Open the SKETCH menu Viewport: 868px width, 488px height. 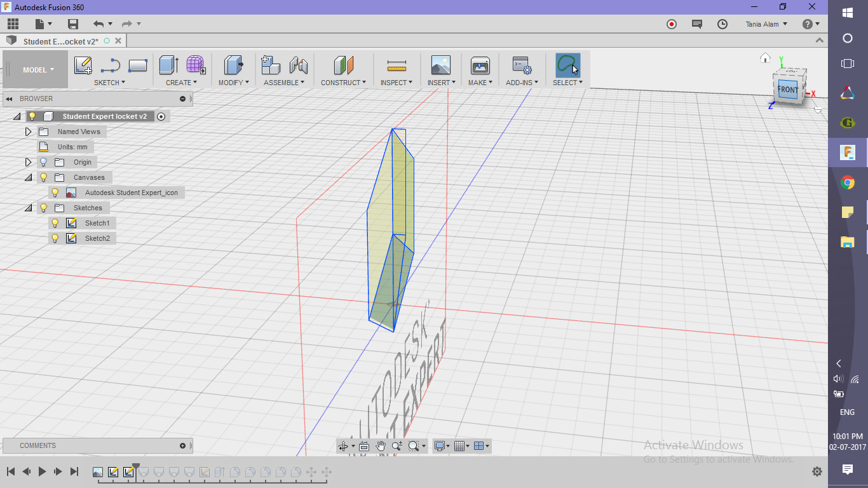(x=109, y=83)
